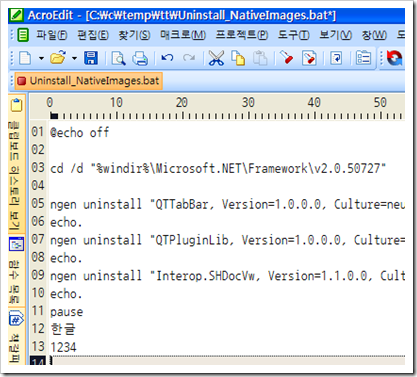This screenshot has width=417, height=377.
Task: Open the 프로젝트(P) menu
Action: coord(242,35)
